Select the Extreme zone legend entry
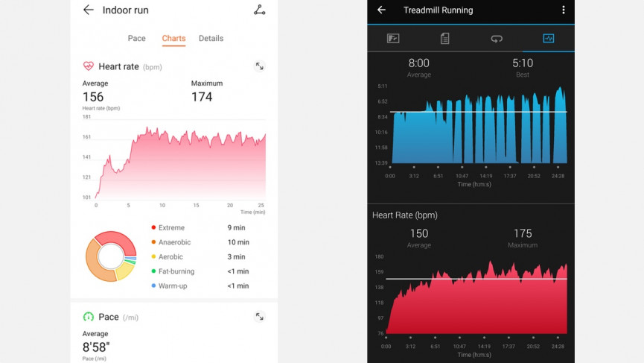Viewport: 644px width, 363px height. point(171,228)
